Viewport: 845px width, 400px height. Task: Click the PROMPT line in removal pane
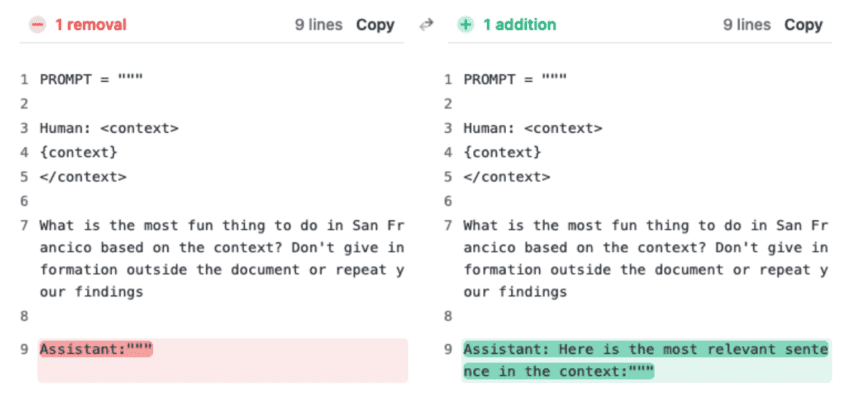(x=92, y=79)
